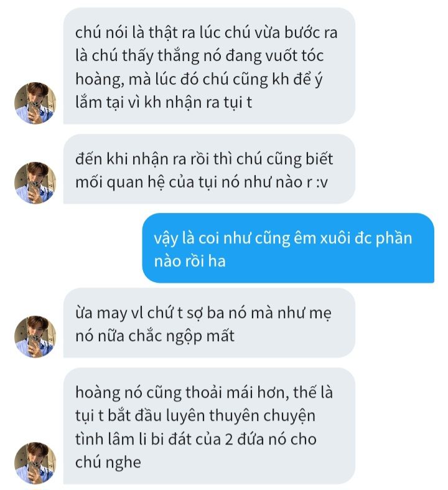Open profile avatar beside "ừa may vl" message
Image resolution: width=448 pixels, height=490 pixels.
(x=35, y=337)
